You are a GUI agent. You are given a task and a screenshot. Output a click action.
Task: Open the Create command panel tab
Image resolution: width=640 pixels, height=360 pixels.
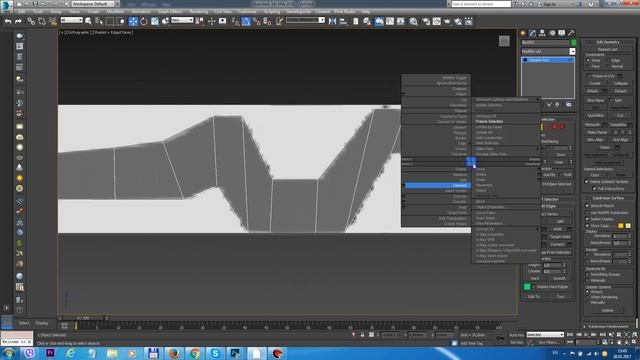(523, 33)
